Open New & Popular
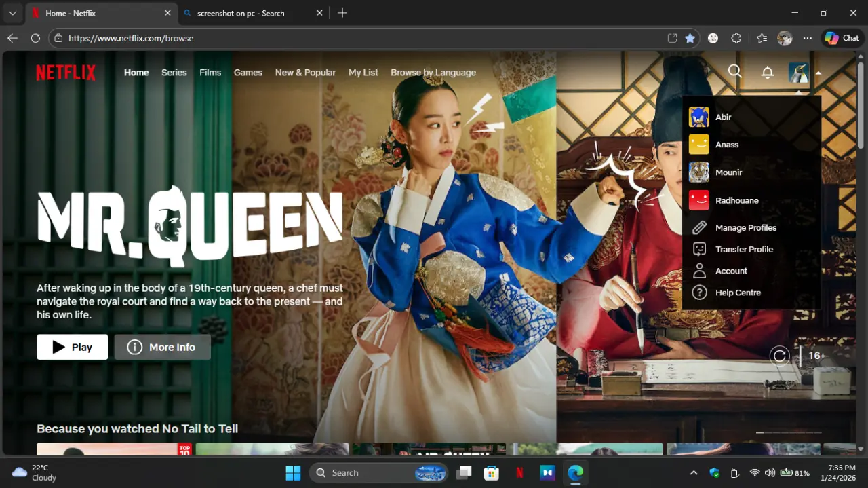The image size is (868, 488). coord(305,73)
